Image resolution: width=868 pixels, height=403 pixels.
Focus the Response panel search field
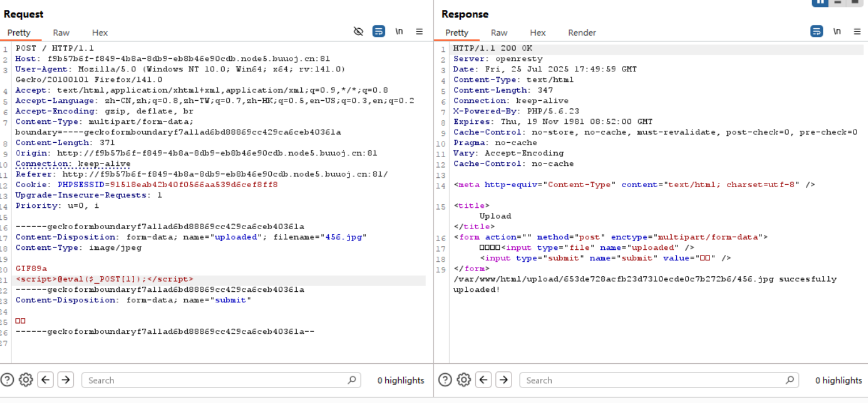pyautogui.click(x=659, y=380)
